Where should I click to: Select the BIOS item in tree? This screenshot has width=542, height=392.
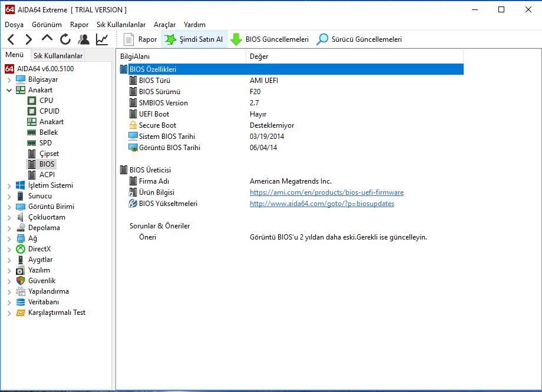47,164
